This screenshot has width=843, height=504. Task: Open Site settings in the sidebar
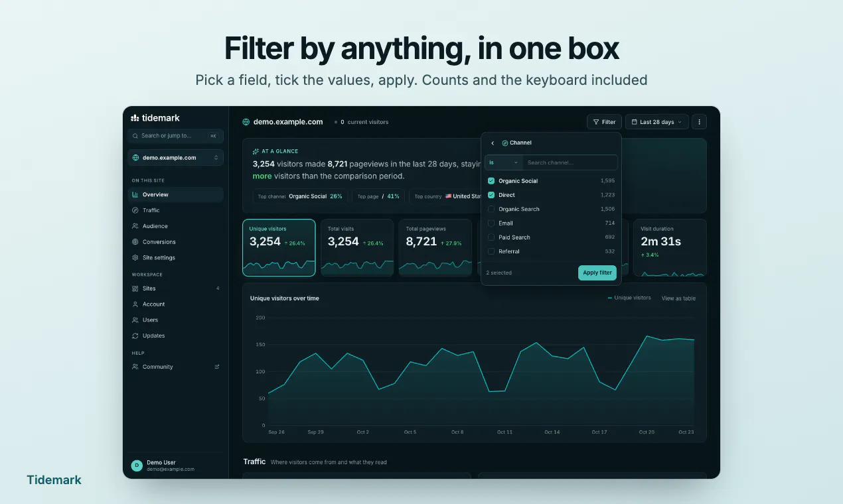[x=176, y=257]
